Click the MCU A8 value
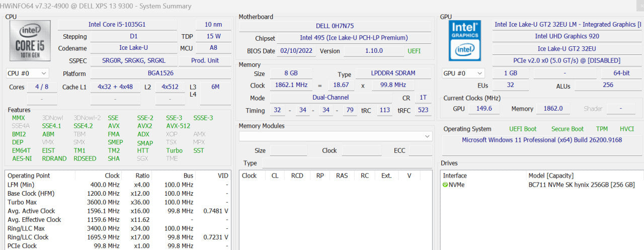This screenshot has height=250, width=644. point(213,48)
